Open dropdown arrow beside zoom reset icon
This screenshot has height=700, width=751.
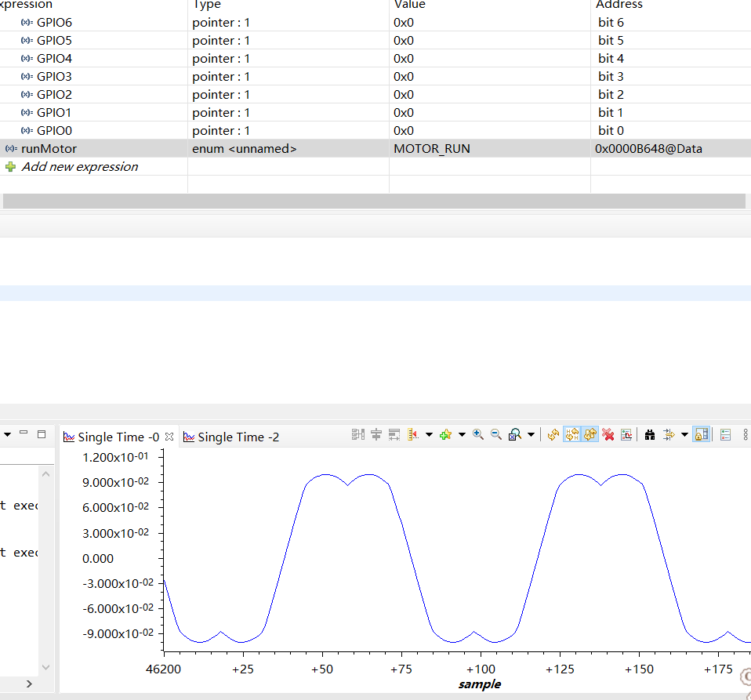pos(532,434)
